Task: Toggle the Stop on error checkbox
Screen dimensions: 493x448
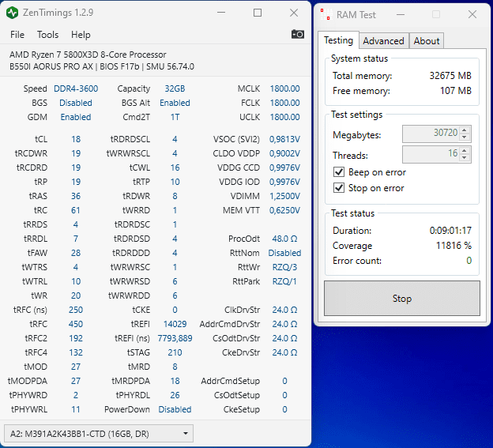Action: click(339, 188)
